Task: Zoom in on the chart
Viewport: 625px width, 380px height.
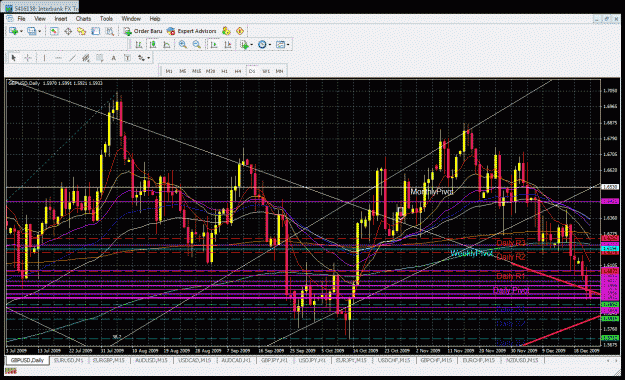Action: 183,45
